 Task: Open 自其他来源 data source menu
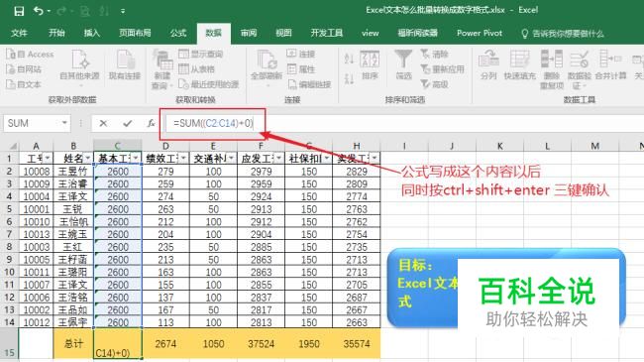pyautogui.click(x=80, y=67)
